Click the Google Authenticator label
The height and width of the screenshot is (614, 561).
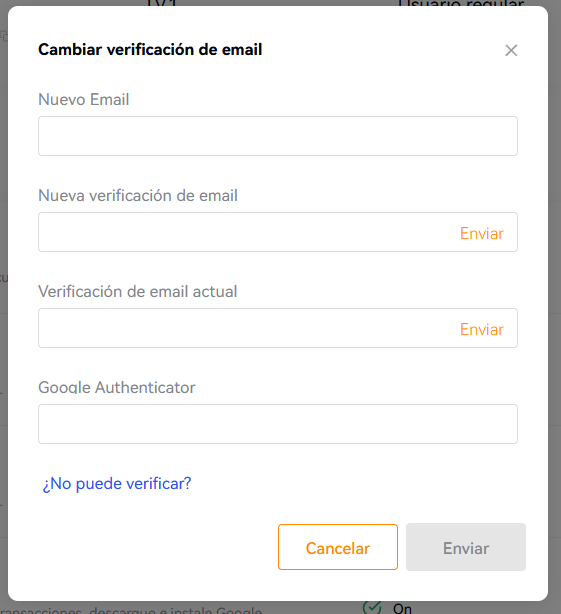(117, 387)
